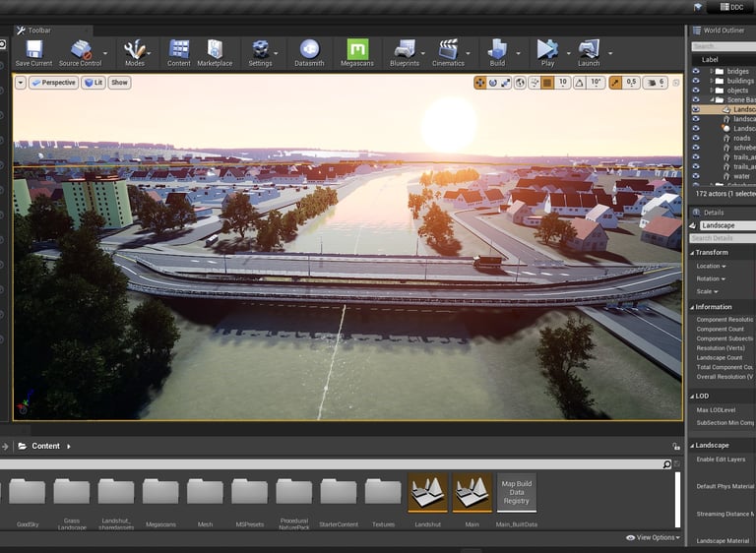Expand the buildings folder in outliner
756x553 pixels.
[712, 82]
